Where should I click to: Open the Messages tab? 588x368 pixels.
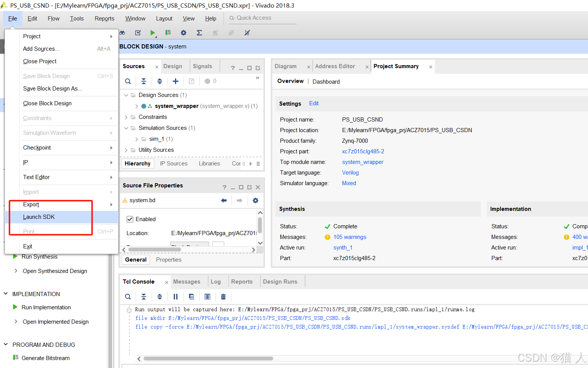click(x=186, y=282)
